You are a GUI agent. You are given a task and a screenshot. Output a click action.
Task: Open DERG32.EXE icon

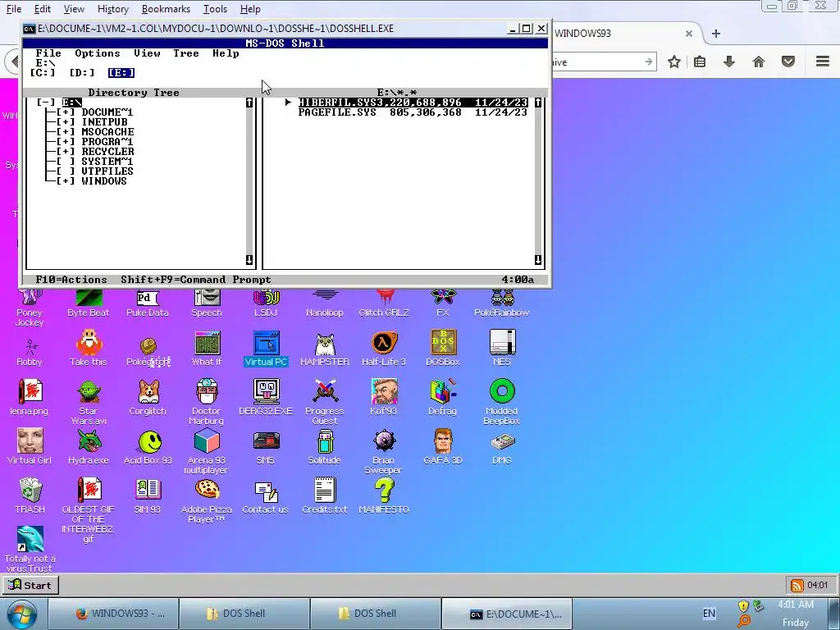click(266, 398)
